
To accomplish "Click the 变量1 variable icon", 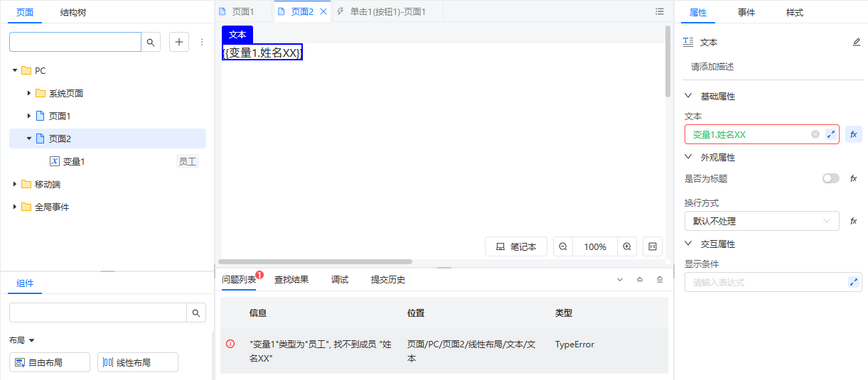I will [54, 161].
